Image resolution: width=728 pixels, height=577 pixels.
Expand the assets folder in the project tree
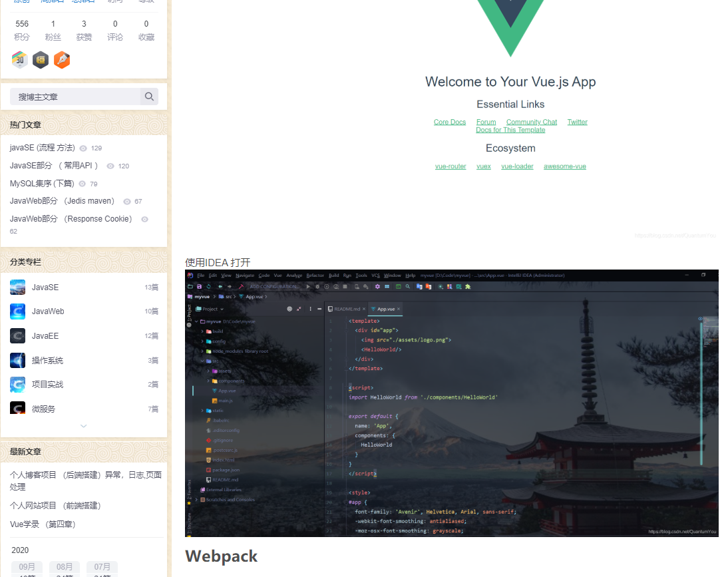point(208,371)
